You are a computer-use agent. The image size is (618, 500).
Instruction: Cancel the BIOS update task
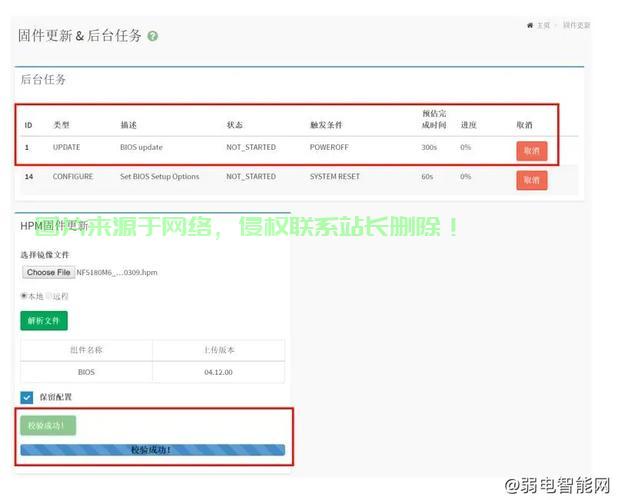tap(531, 150)
